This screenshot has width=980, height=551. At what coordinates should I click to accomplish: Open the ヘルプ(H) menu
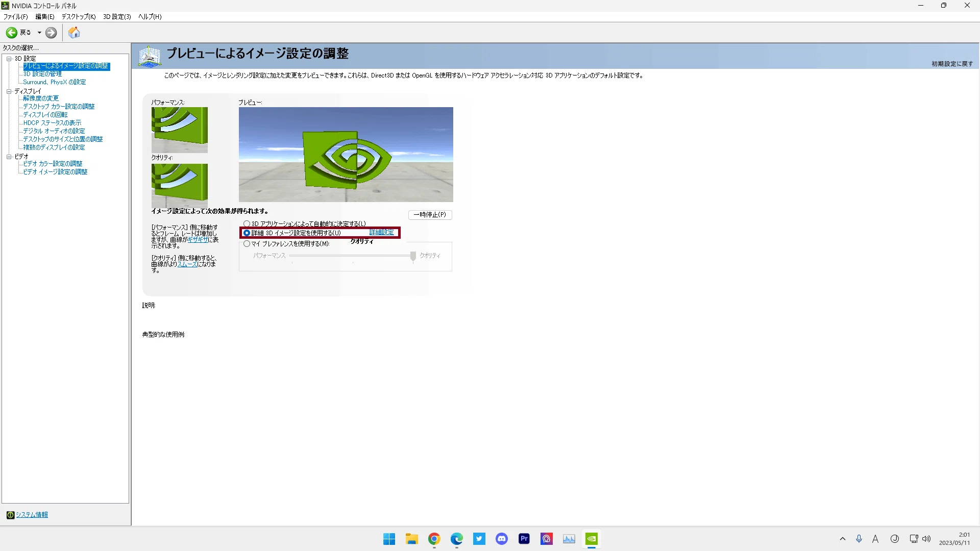(x=150, y=17)
